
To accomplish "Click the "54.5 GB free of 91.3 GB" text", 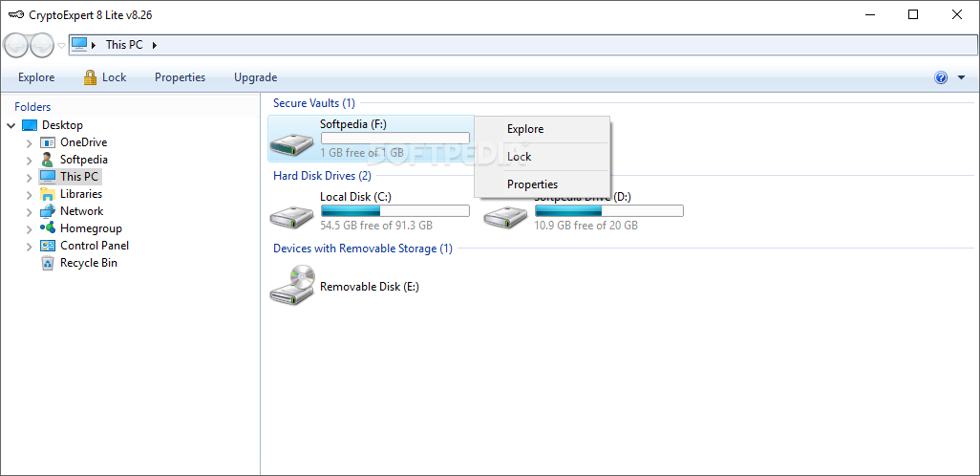I will pyautogui.click(x=376, y=226).
